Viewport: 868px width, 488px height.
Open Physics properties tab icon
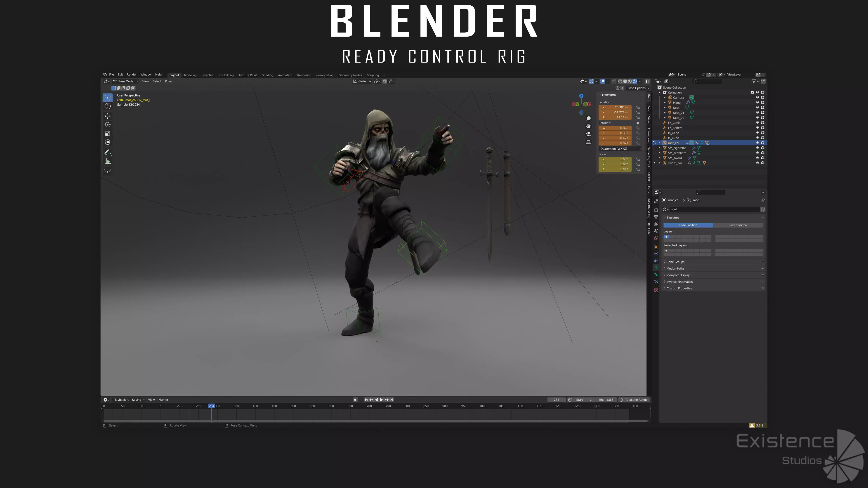click(656, 253)
